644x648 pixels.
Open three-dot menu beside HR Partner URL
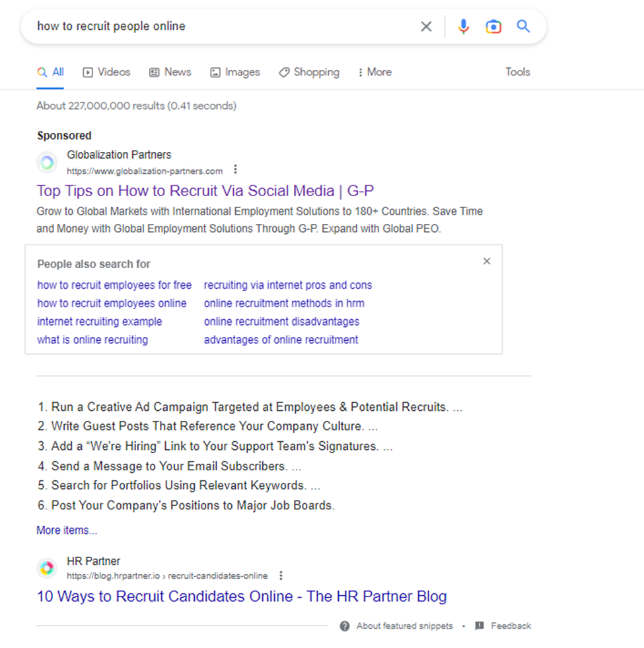[x=281, y=575]
